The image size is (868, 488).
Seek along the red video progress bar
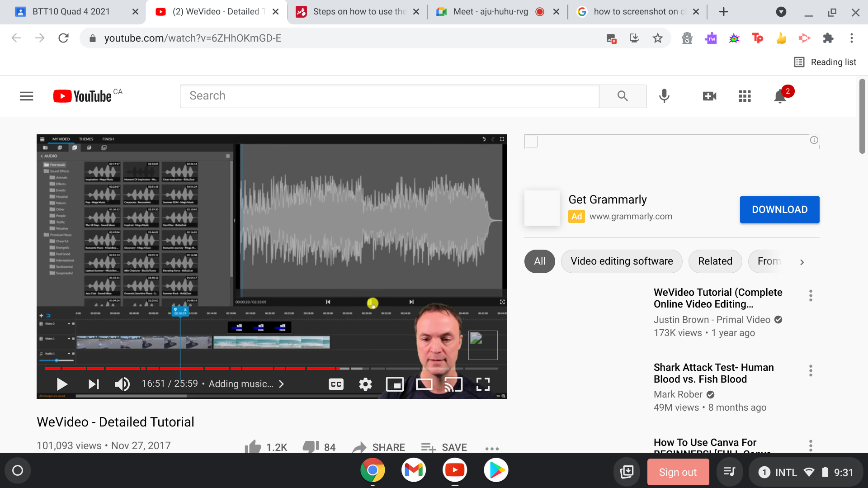[x=271, y=369]
